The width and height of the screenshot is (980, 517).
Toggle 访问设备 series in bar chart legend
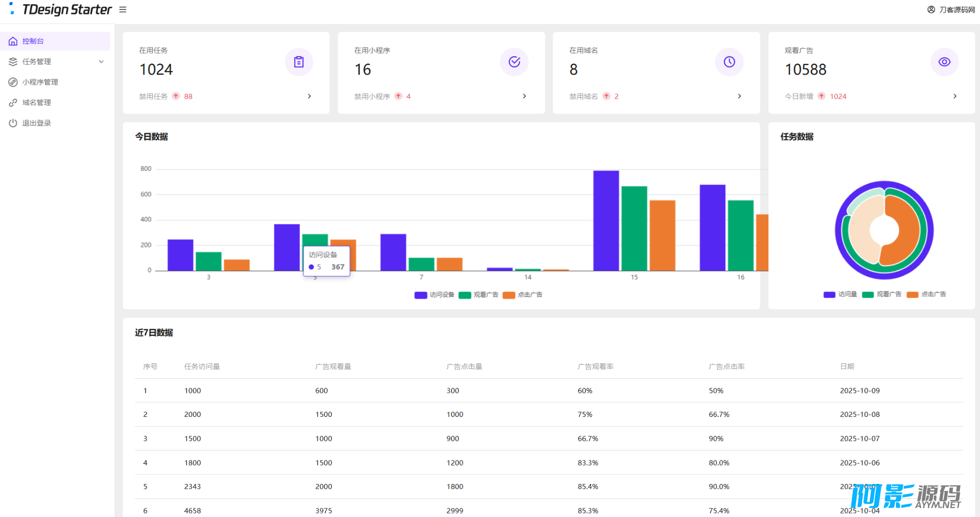(434, 295)
